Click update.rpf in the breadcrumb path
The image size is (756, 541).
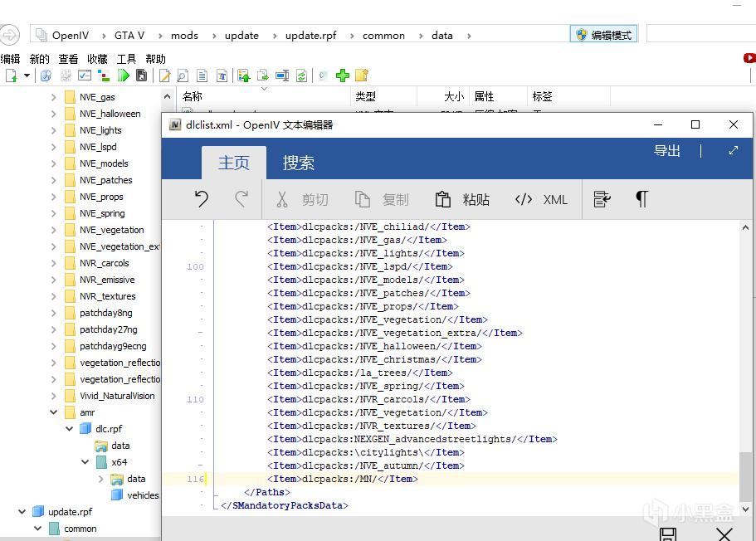click(311, 35)
